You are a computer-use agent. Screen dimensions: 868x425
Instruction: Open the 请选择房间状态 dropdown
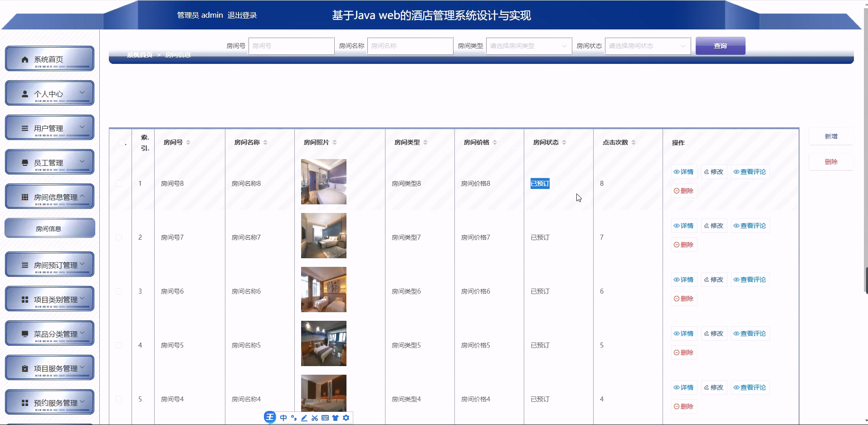(648, 46)
